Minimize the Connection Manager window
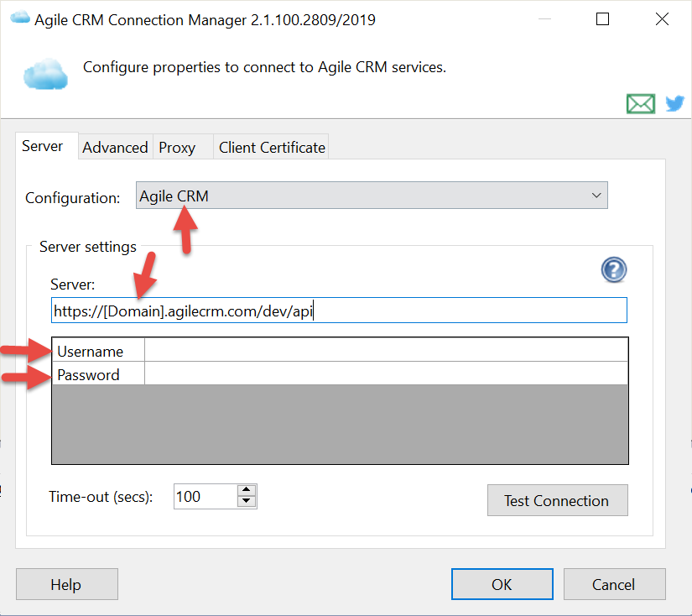Viewport: 692px width, 616px height. [x=544, y=19]
